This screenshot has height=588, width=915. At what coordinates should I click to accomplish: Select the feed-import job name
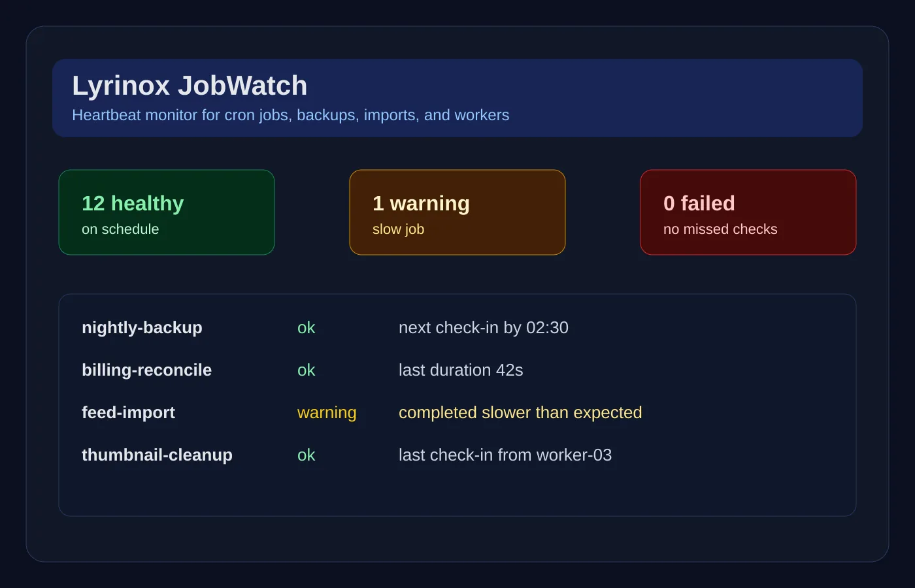click(x=128, y=412)
